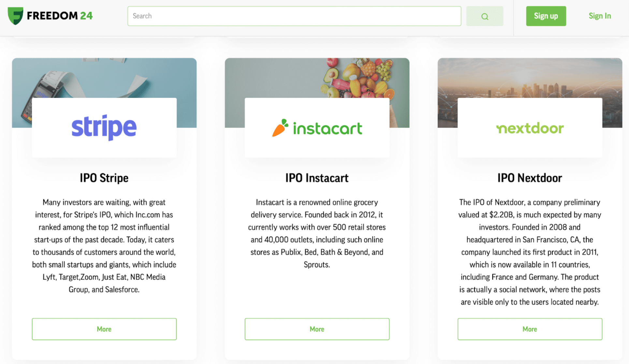Expand Stripe IPO details section
The width and height of the screenshot is (629, 364).
[x=104, y=329]
